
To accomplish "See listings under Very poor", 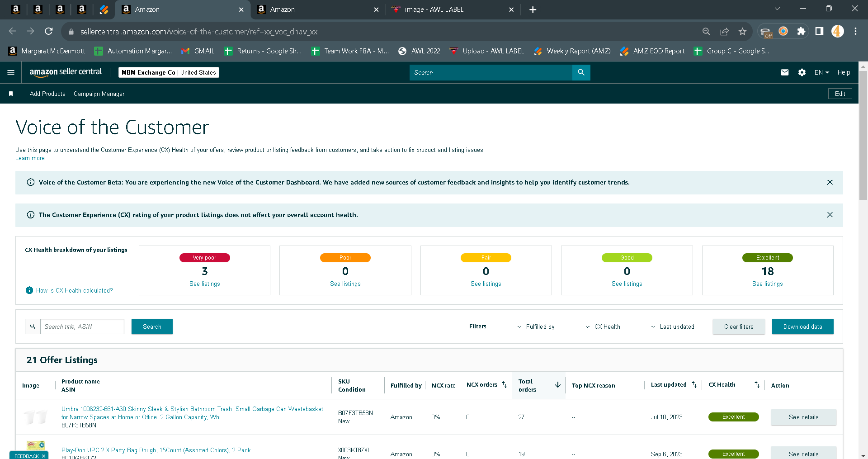I will pos(204,284).
